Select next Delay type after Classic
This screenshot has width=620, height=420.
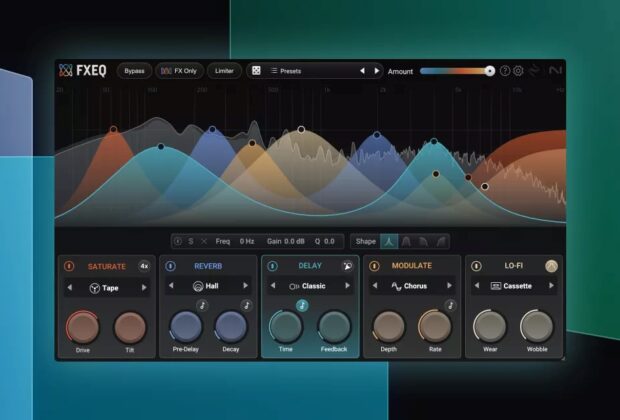coord(348,286)
